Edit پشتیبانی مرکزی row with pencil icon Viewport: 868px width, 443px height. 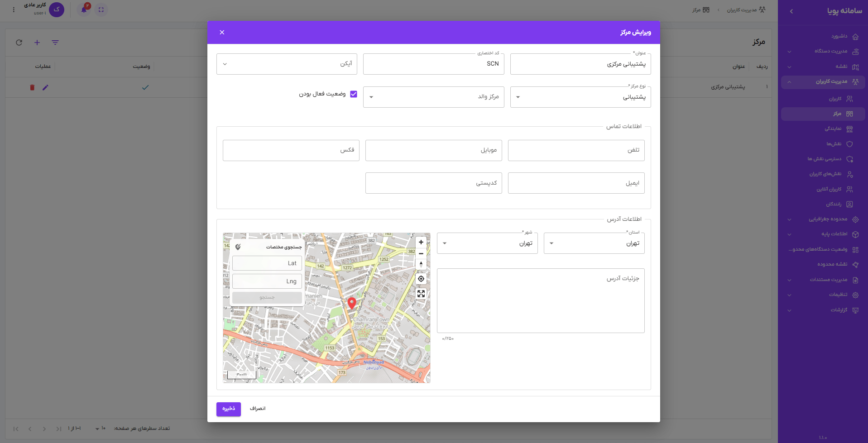[x=45, y=87]
